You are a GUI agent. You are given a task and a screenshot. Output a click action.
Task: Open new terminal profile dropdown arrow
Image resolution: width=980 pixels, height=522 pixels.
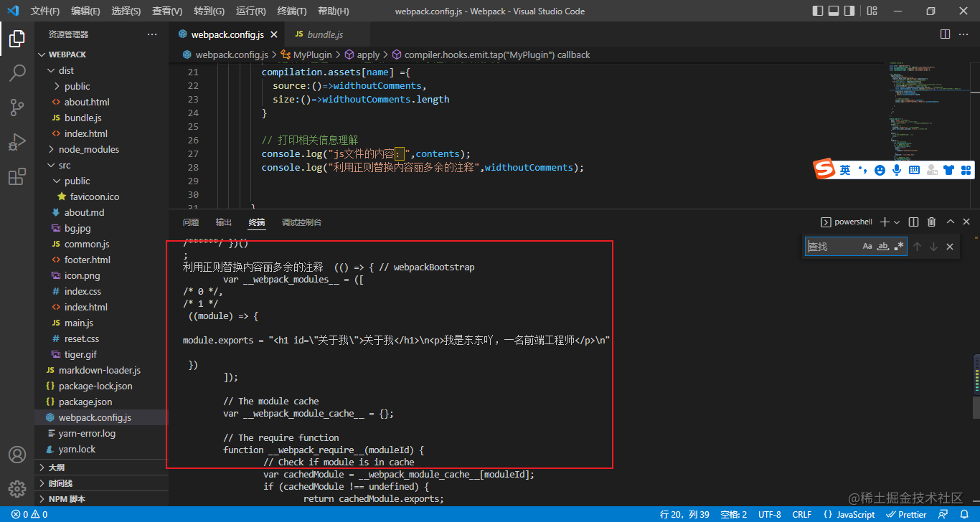coord(897,222)
